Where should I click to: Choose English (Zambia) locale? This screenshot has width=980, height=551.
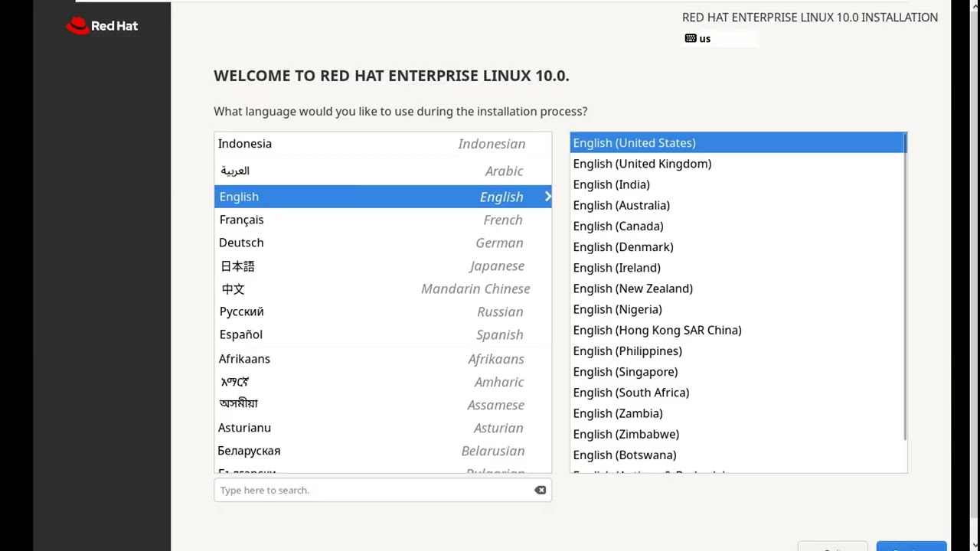pyautogui.click(x=737, y=413)
